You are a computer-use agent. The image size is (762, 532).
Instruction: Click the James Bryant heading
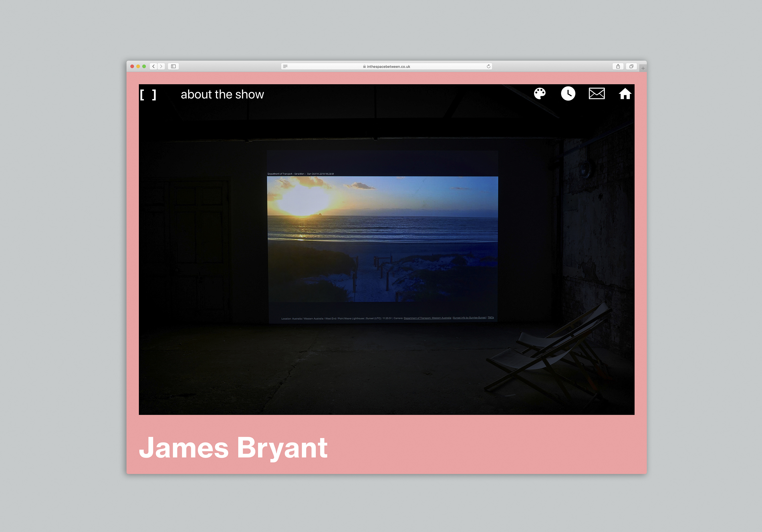(x=233, y=448)
